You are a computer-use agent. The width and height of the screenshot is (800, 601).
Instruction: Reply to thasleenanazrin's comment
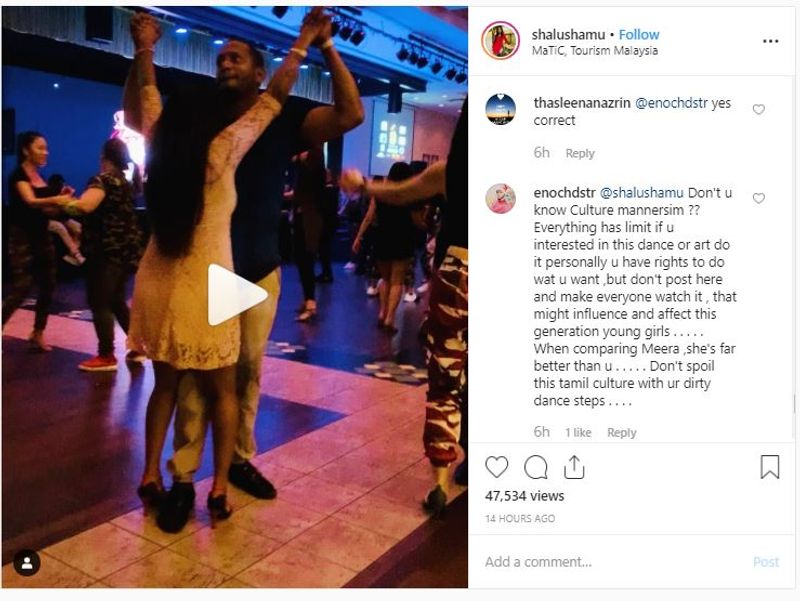tap(580, 153)
